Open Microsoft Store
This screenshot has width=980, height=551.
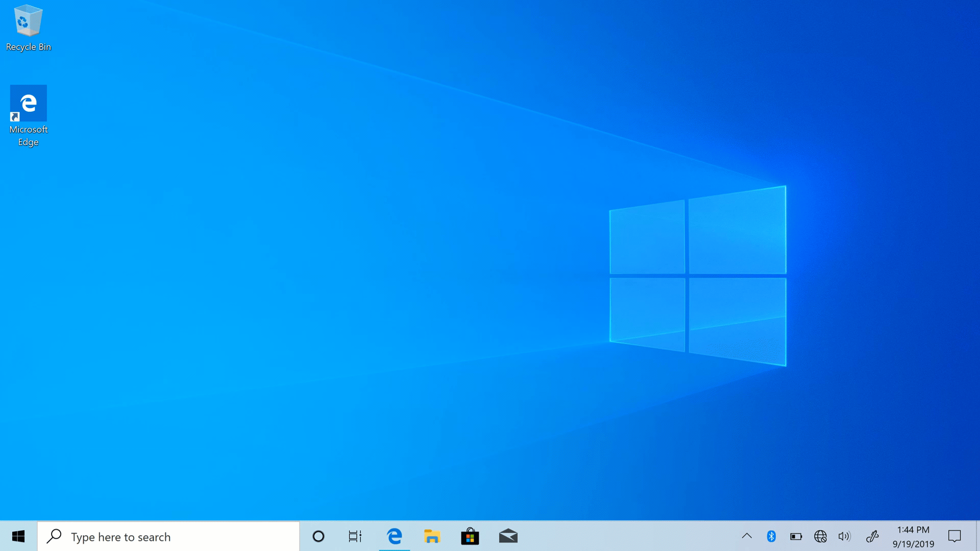470,536
